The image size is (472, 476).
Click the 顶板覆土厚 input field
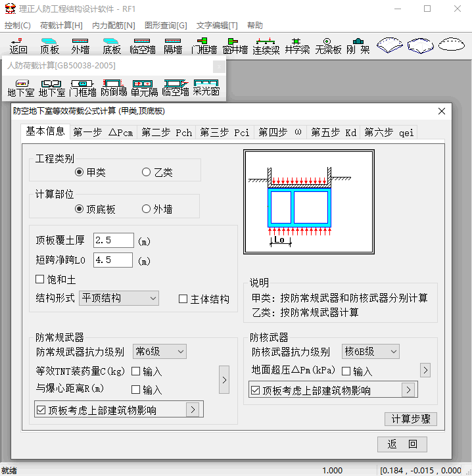113,240
